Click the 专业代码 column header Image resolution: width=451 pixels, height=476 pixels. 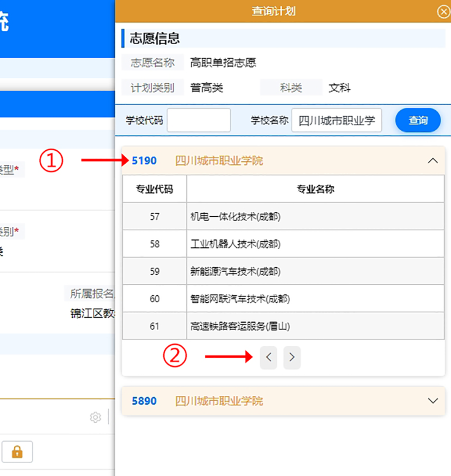pyautogui.click(x=154, y=189)
